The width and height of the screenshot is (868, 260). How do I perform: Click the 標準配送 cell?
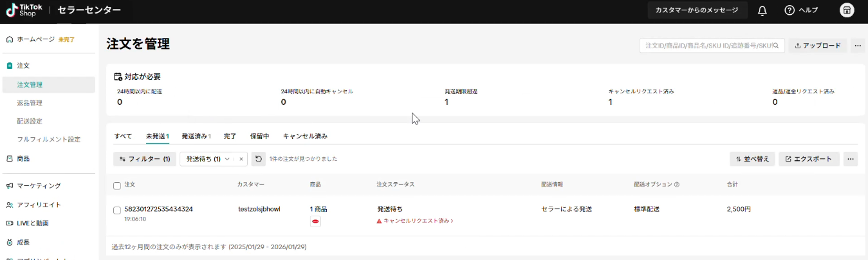tap(647, 209)
